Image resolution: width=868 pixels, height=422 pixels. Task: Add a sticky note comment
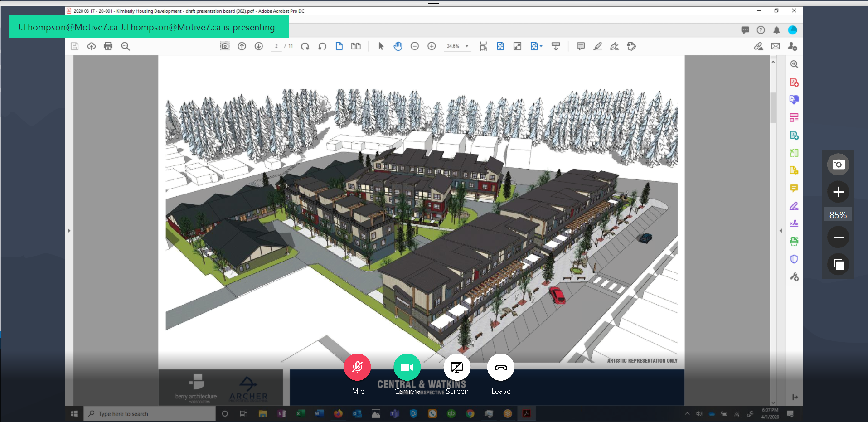[581, 46]
